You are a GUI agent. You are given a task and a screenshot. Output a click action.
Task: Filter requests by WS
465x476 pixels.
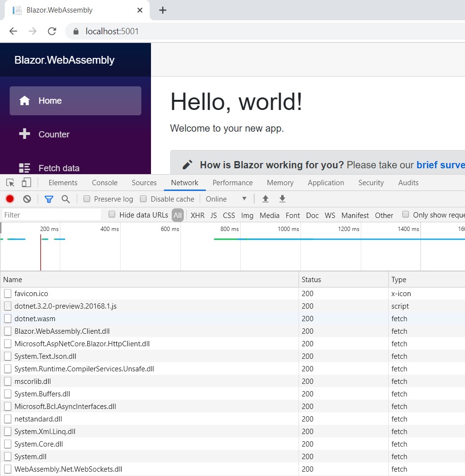(330, 215)
